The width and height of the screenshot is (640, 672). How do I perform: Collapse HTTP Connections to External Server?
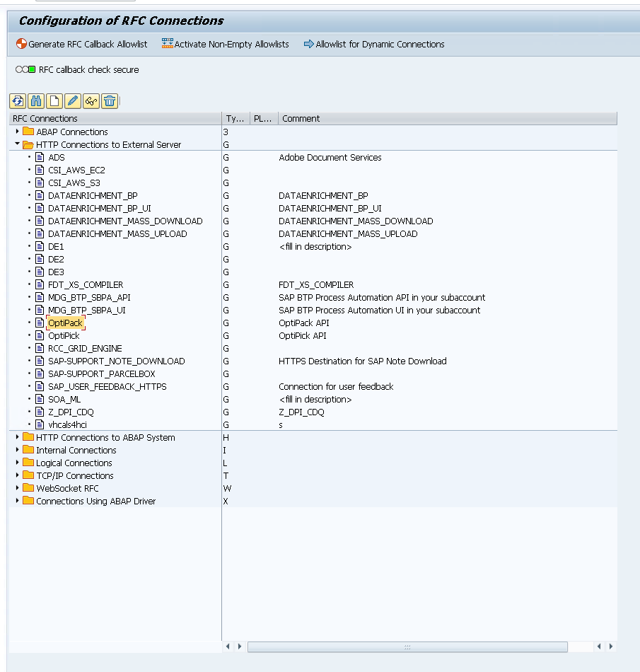[x=18, y=144]
